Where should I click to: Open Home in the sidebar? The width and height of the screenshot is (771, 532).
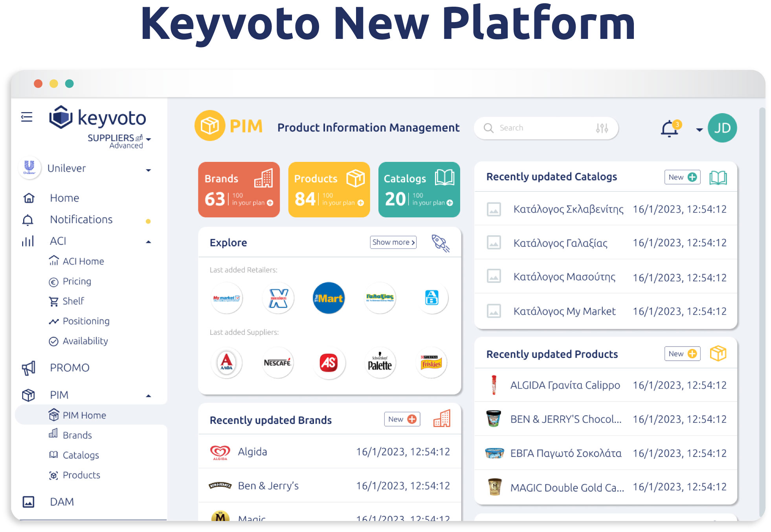(x=64, y=198)
